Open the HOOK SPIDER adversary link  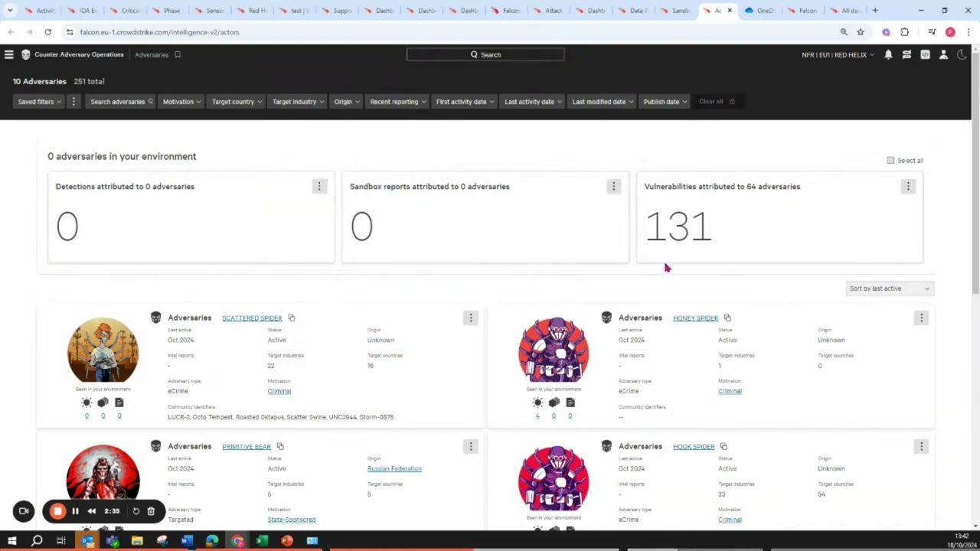(x=694, y=446)
